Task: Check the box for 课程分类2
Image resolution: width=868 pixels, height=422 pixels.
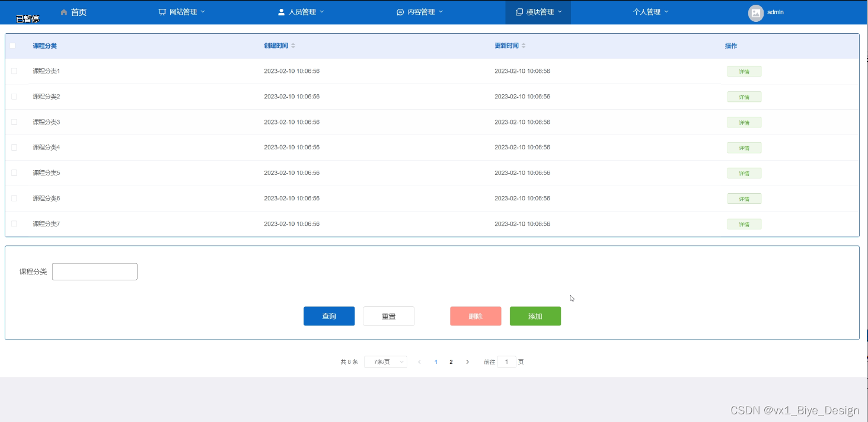Action: point(14,96)
